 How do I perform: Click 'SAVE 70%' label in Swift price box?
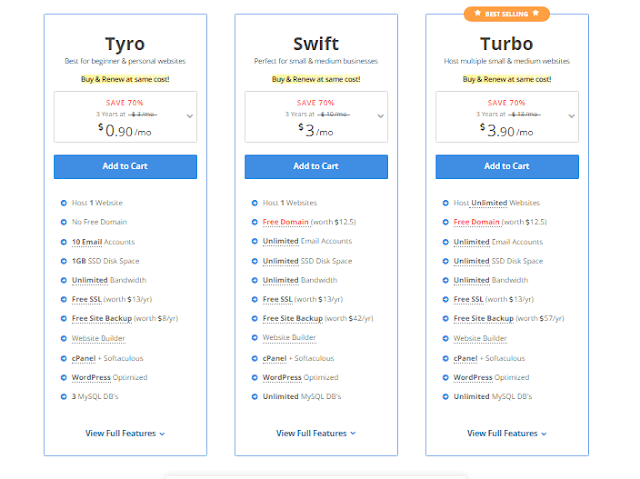coord(316,103)
